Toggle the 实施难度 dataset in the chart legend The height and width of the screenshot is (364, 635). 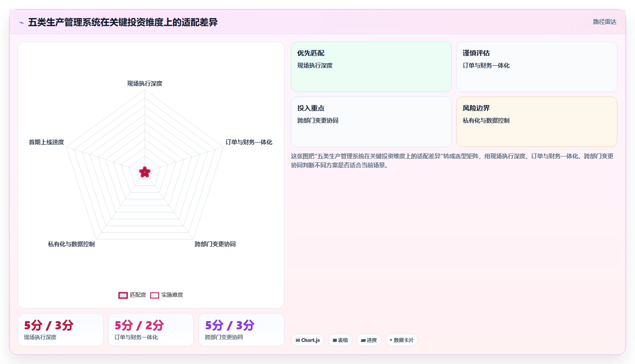tap(166, 295)
